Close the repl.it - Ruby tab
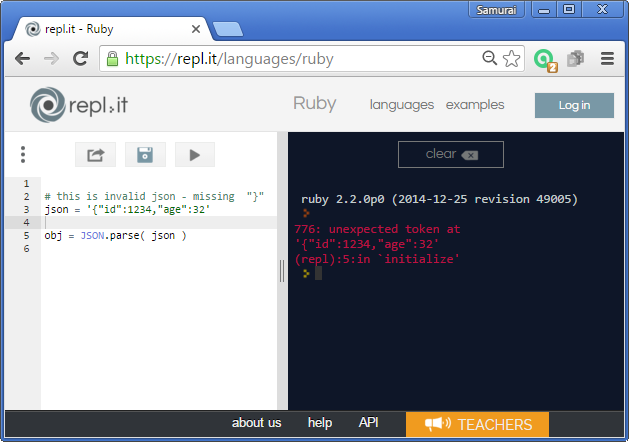This screenshot has width=629, height=442. pos(196,29)
